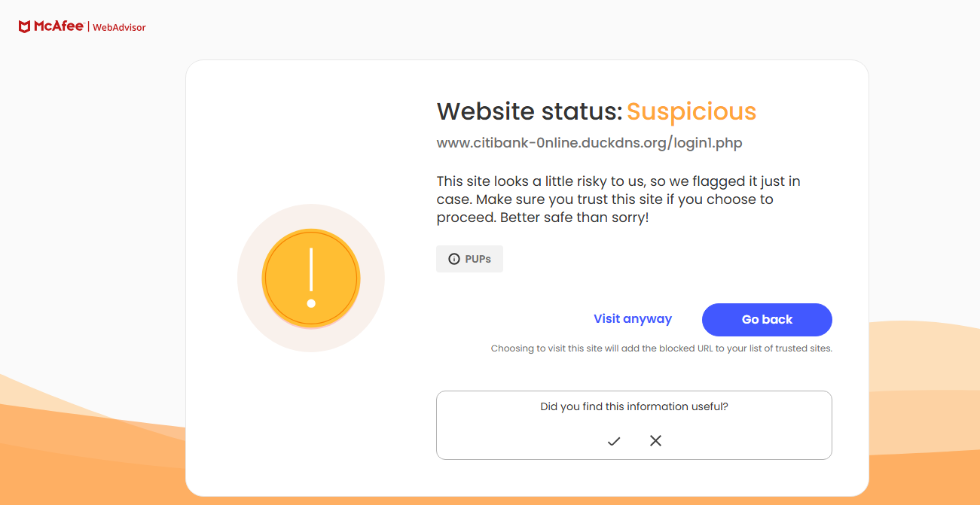Choose the Visit anyway link

(633, 319)
